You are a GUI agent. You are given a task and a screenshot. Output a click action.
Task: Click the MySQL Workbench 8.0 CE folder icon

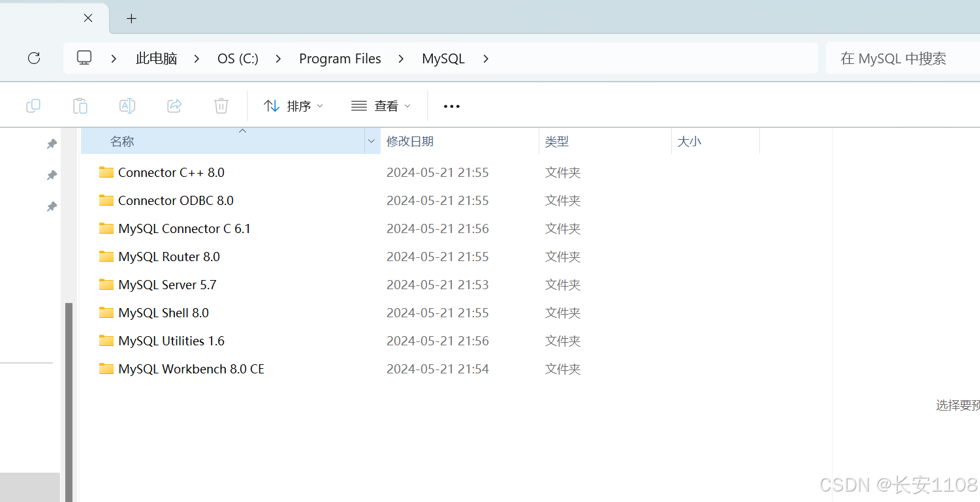[x=106, y=369]
